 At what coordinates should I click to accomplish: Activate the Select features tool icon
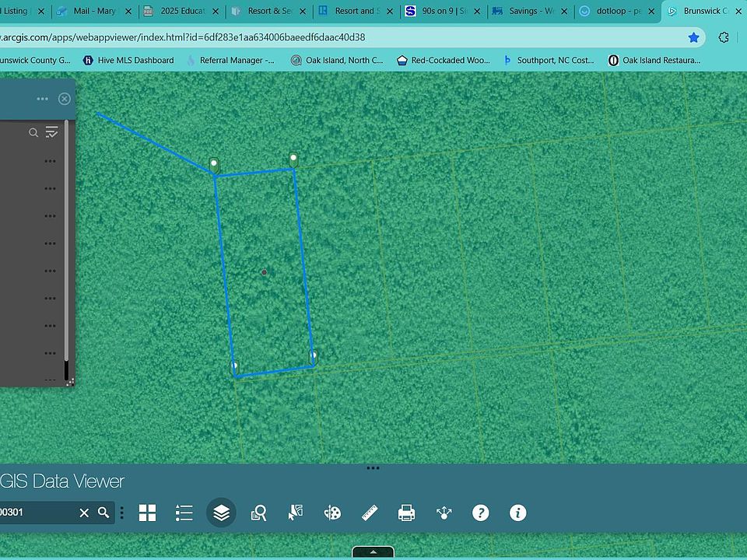(x=295, y=513)
